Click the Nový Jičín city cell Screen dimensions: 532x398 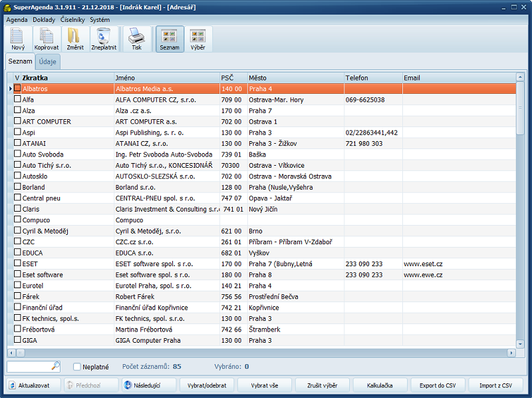[x=295, y=209]
